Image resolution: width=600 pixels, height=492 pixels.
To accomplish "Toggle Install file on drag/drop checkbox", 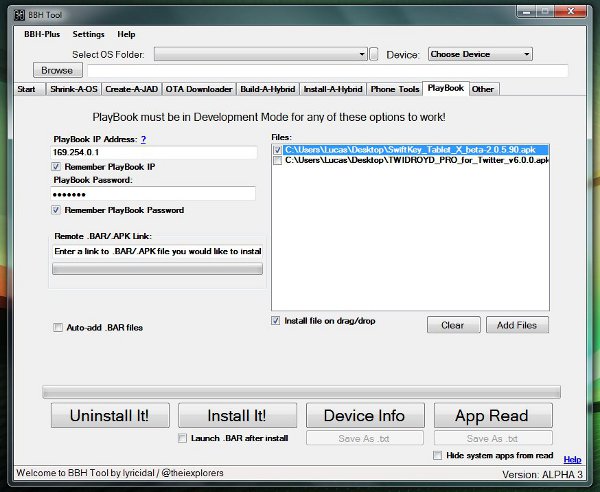I will tap(276, 321).
